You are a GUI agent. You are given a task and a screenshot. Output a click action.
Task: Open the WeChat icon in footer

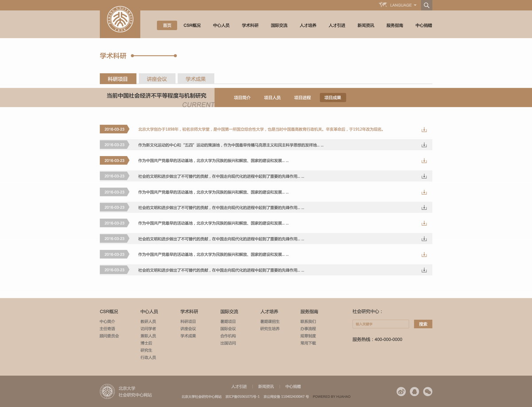[x=427, y=391]
